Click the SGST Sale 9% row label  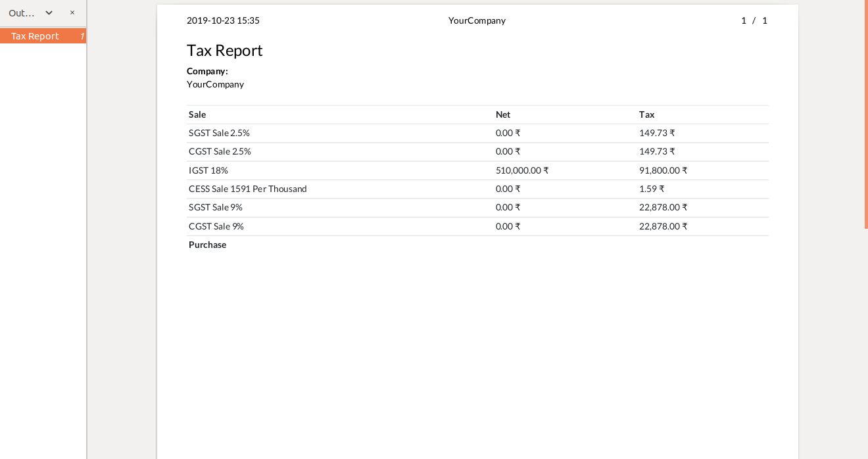tap(216, 207)
